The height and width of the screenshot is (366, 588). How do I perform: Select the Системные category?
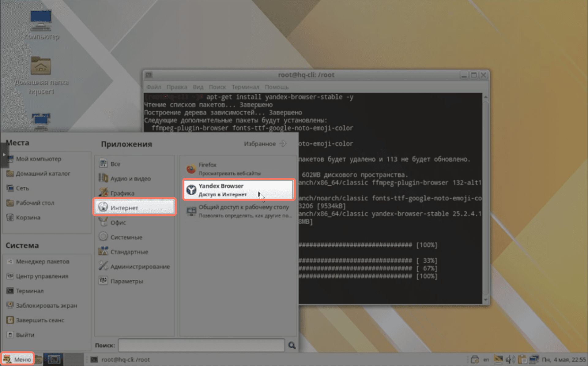tap(134, 237)
